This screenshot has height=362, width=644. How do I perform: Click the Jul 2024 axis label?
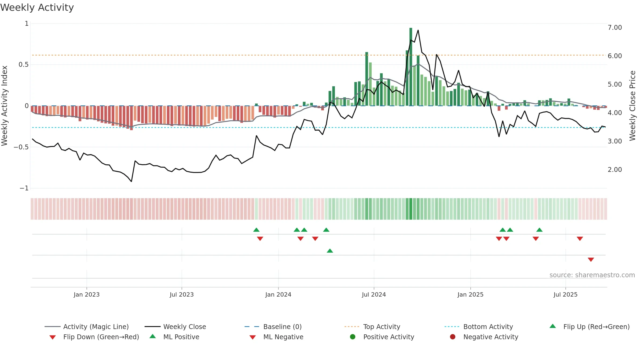coord(374,294)
